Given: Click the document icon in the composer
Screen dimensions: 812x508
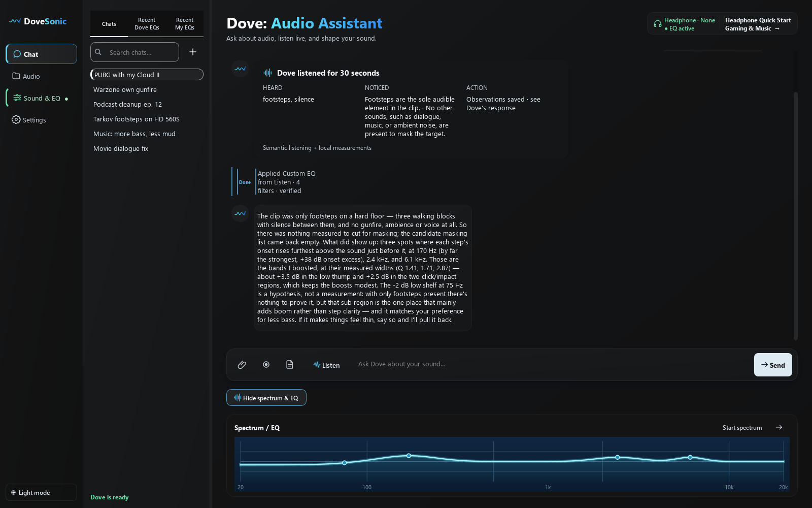Looking at the screenshot, I should pos(290,365).
